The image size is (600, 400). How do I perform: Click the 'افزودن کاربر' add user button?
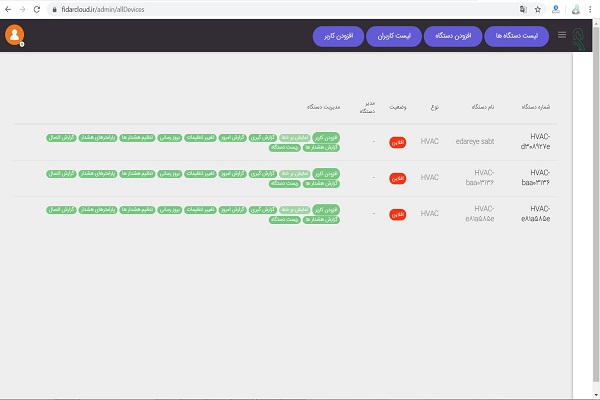click(x=338, y=36)
